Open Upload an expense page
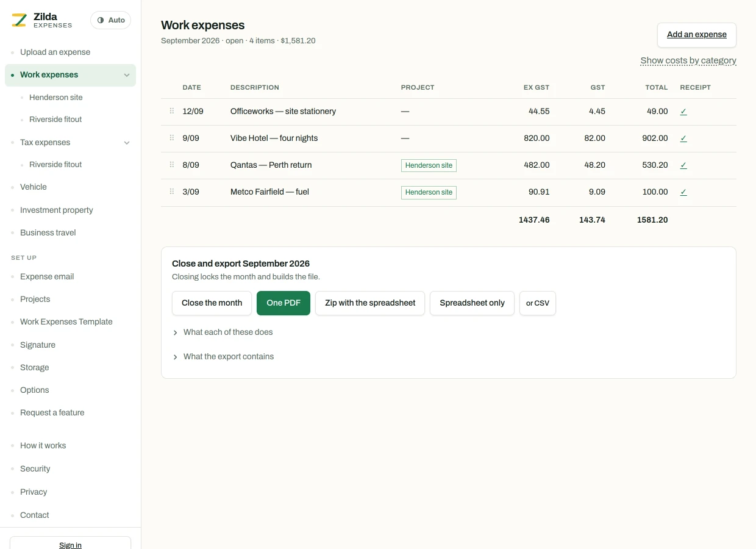 click(55, 52)
